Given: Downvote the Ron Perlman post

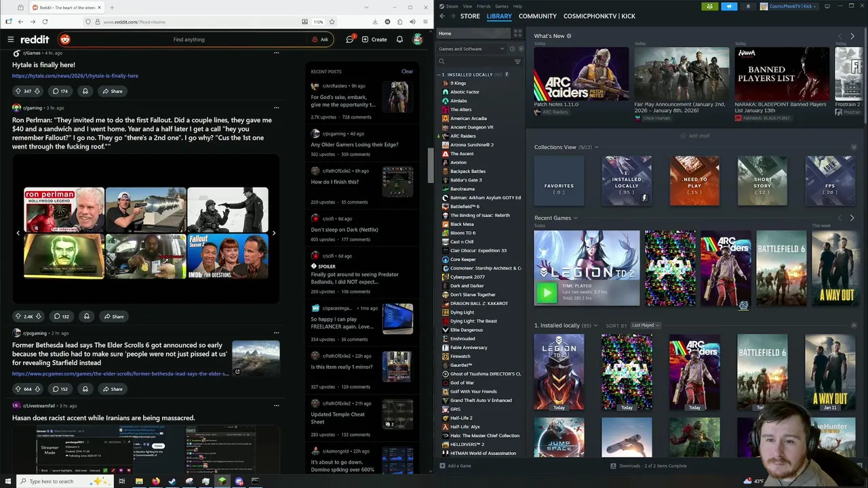Looking at the screenshot, I should (39, 317).
